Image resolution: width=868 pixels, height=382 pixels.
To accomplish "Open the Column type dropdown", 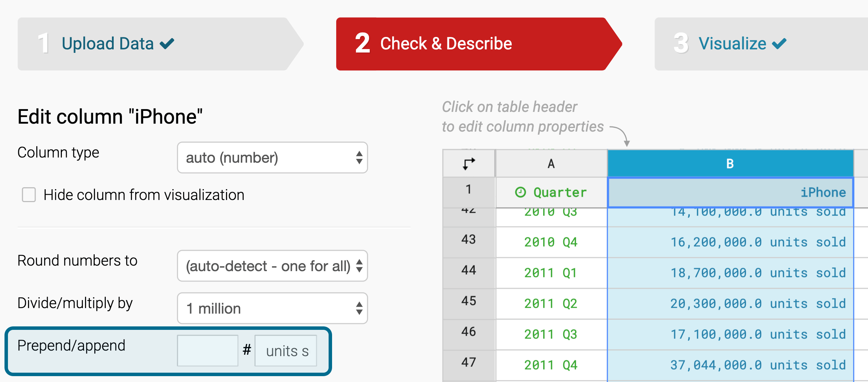I will click(272, 157).
